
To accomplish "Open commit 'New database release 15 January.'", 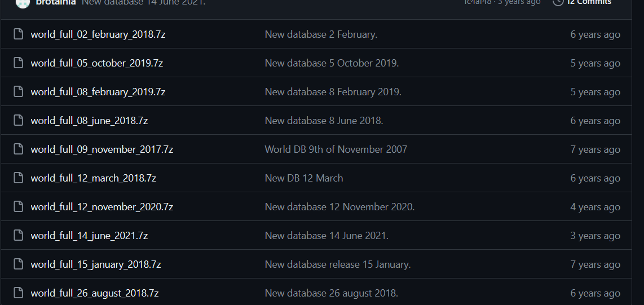I will pos(338,264).
